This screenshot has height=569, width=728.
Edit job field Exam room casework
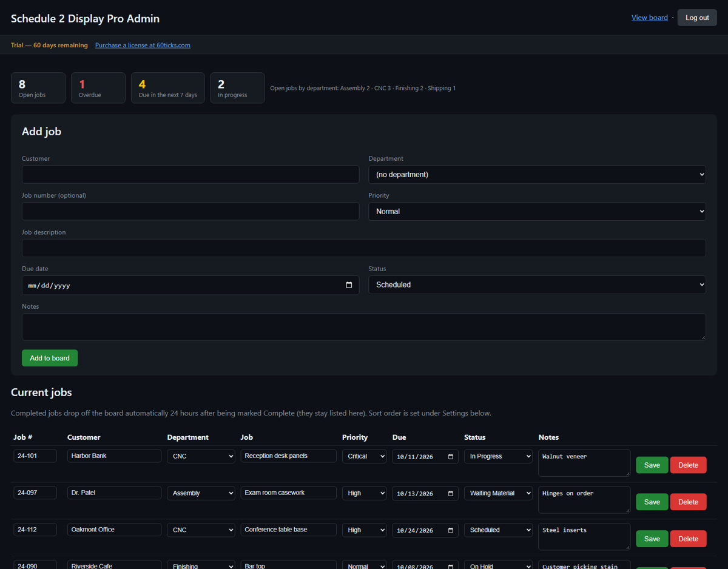pos(289,493)
